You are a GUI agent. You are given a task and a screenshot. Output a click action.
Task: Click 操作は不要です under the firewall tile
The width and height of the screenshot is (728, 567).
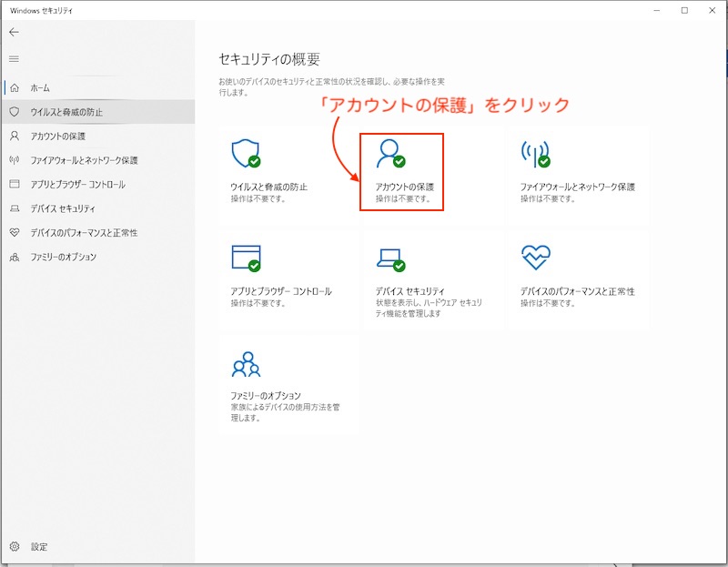pos(548,198)
